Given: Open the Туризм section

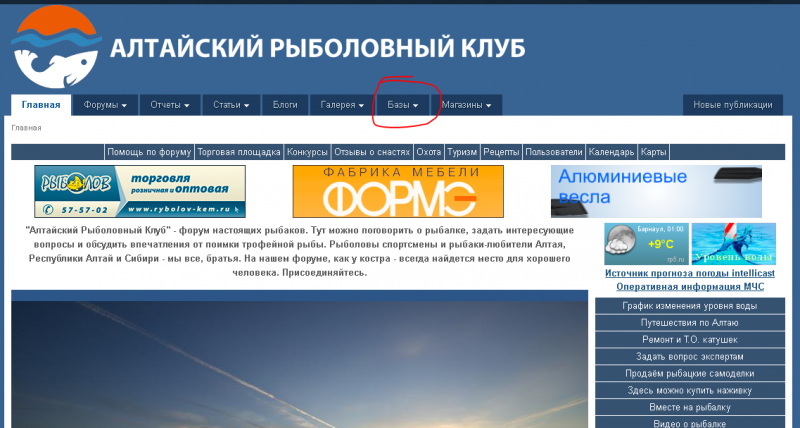Looking at the screenshot, I should (x=462, y=152).
